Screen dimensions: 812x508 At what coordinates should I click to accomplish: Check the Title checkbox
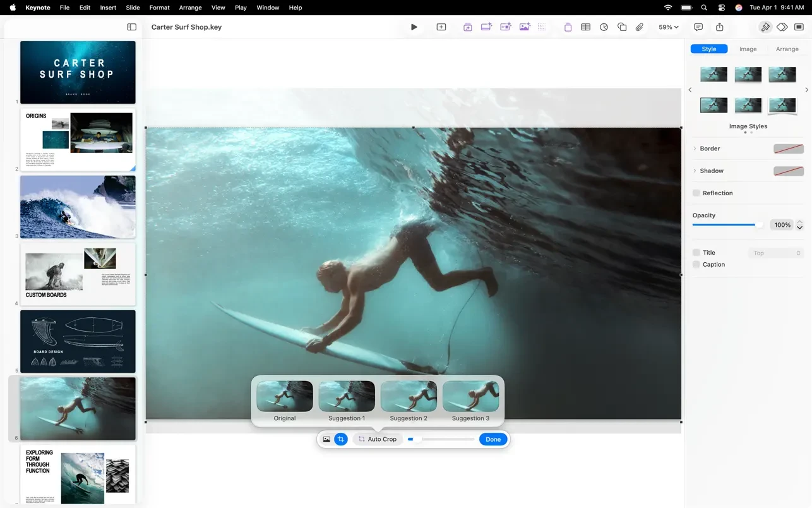pyautogui.click(x=696, y=253)
